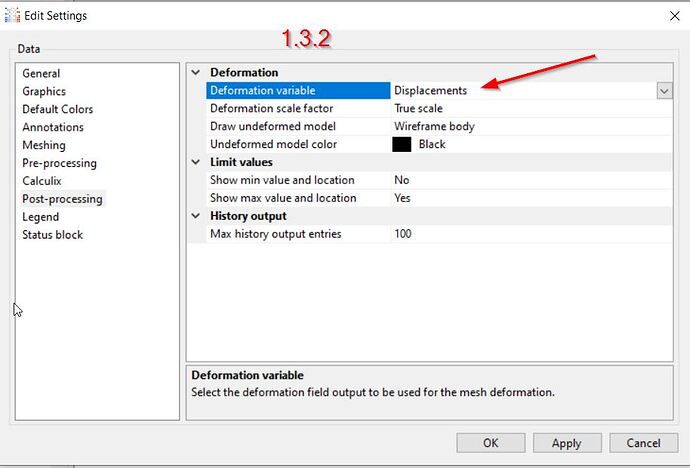Click the black undeformed model color swatch
690x468 pixels.
pos(401,144)
